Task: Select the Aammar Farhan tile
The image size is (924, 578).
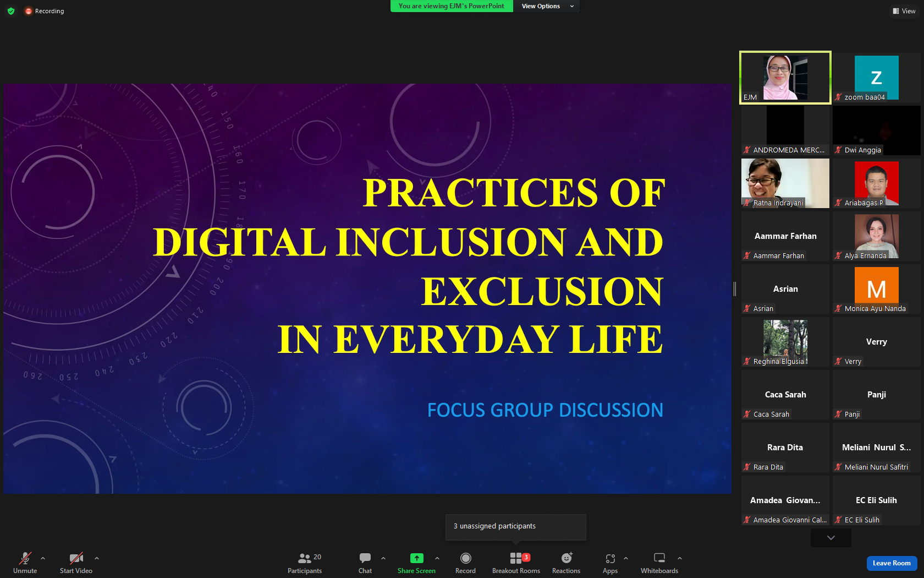Action: click(785, 236)
